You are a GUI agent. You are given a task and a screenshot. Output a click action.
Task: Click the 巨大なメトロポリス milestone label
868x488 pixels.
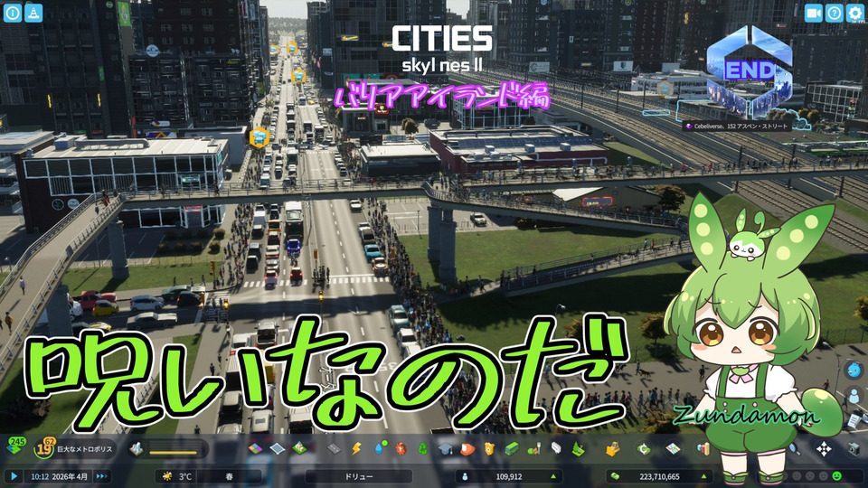pyautogui.click(x=85, y=449)
